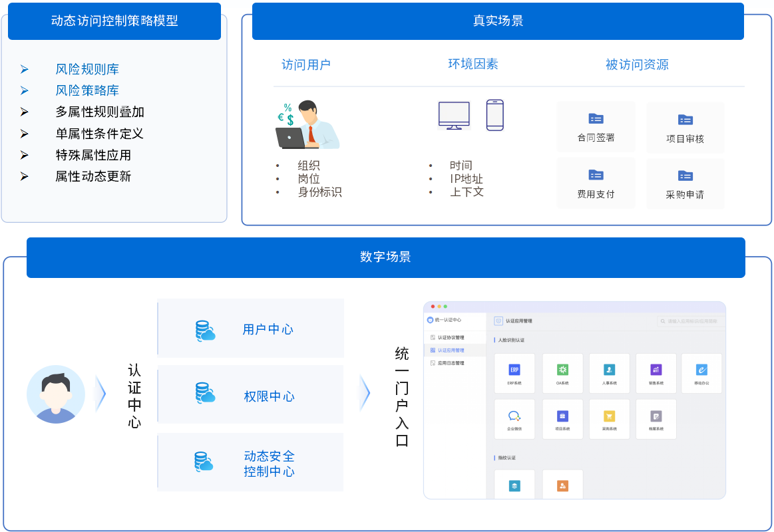774x532 pixels.
Task: Open the 人事系统 application icon
Action: tap(609, 370)
